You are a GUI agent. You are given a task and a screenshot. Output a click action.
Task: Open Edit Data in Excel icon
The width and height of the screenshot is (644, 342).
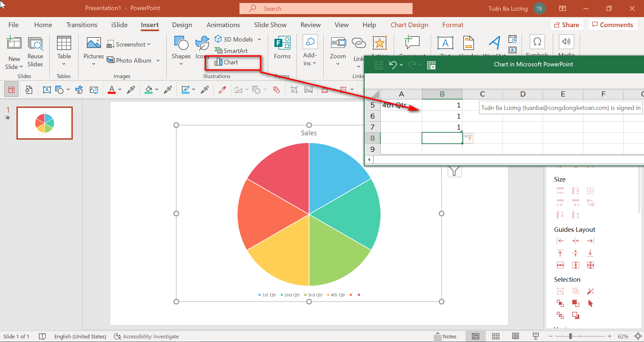[431, 65]
